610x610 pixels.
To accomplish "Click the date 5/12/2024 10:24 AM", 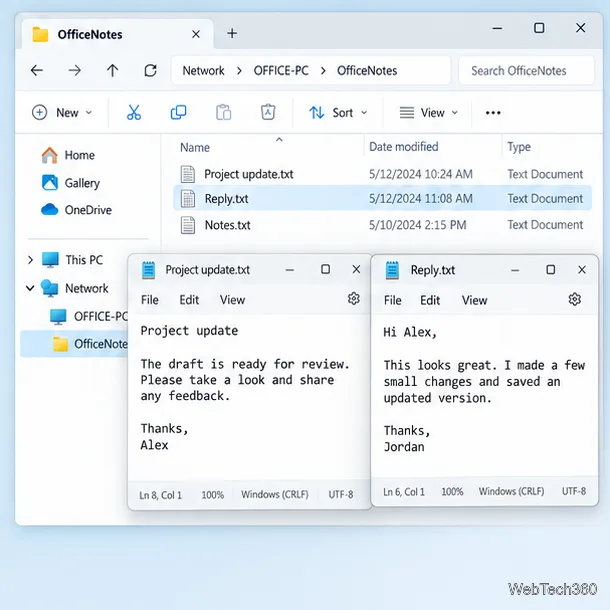I will tap(421, 174).
